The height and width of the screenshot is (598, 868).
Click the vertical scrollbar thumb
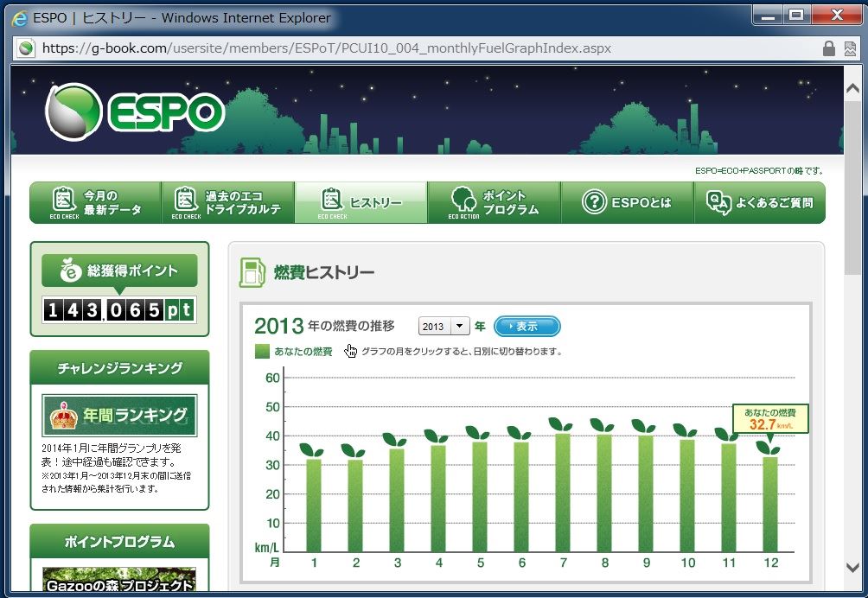tap(853, 187)
